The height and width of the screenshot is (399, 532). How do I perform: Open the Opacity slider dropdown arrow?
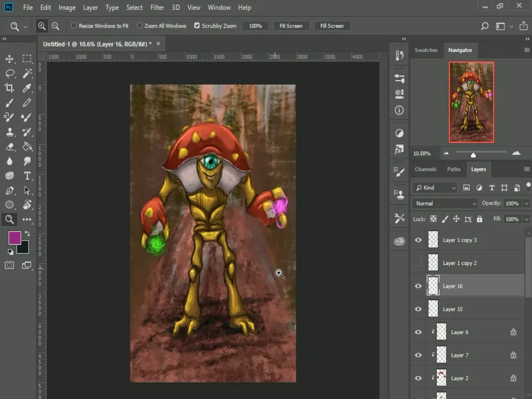526,203
